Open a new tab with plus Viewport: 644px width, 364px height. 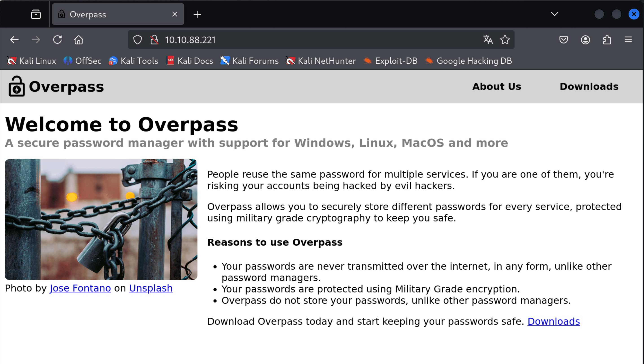(197, 15)
